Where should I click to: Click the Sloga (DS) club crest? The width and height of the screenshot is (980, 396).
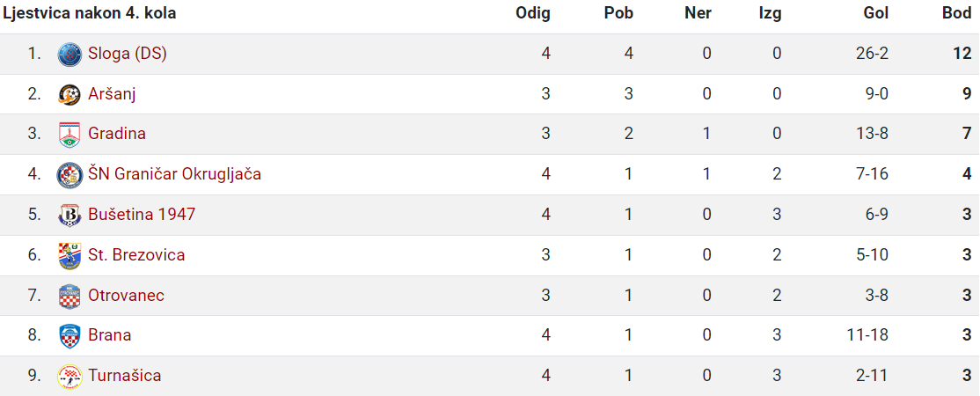click(x=69, y=55)
